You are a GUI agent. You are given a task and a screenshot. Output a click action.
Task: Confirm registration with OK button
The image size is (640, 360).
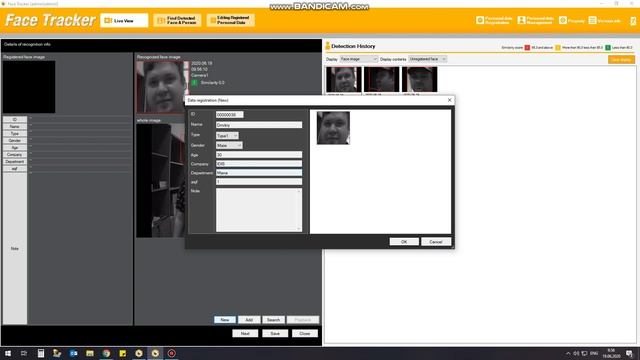click(404, 242)
